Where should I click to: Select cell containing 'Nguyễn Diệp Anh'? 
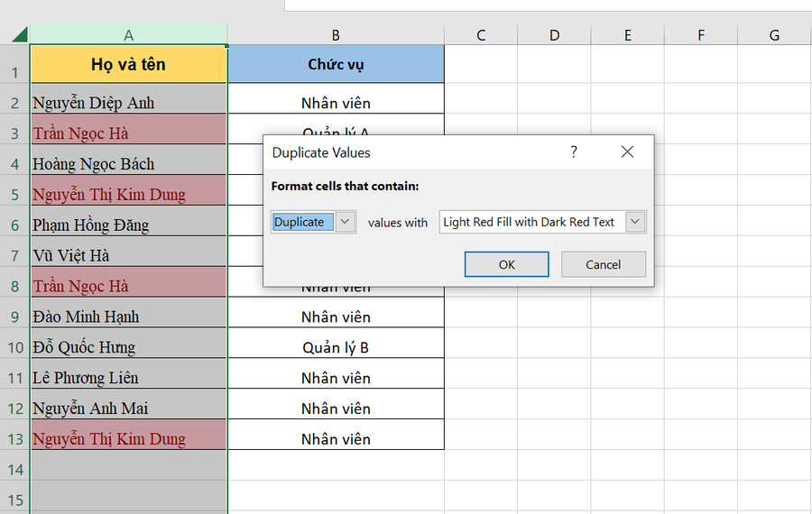click(x=128, y=103)
